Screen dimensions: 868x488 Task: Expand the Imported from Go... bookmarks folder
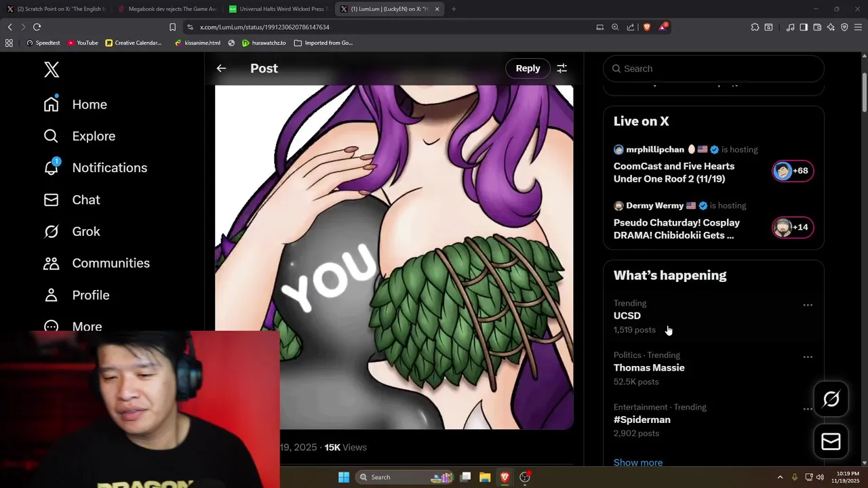click(x=323, y=43)
